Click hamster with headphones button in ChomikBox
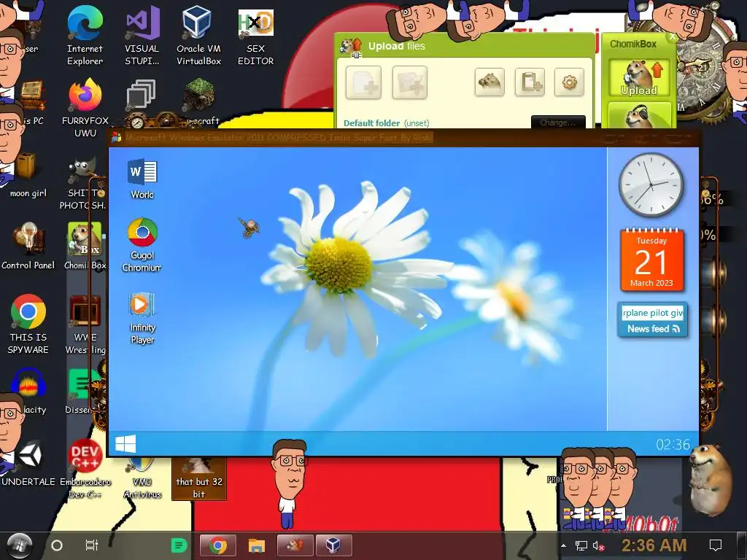Screen dimensions: 747x560 pos(639,115)
